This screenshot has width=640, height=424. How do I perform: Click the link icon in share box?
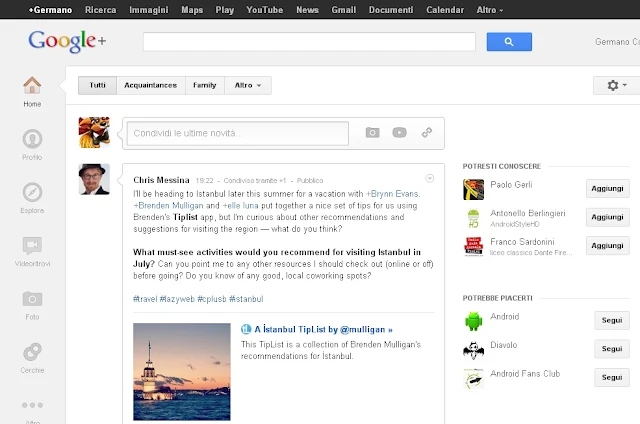point(427,133)
